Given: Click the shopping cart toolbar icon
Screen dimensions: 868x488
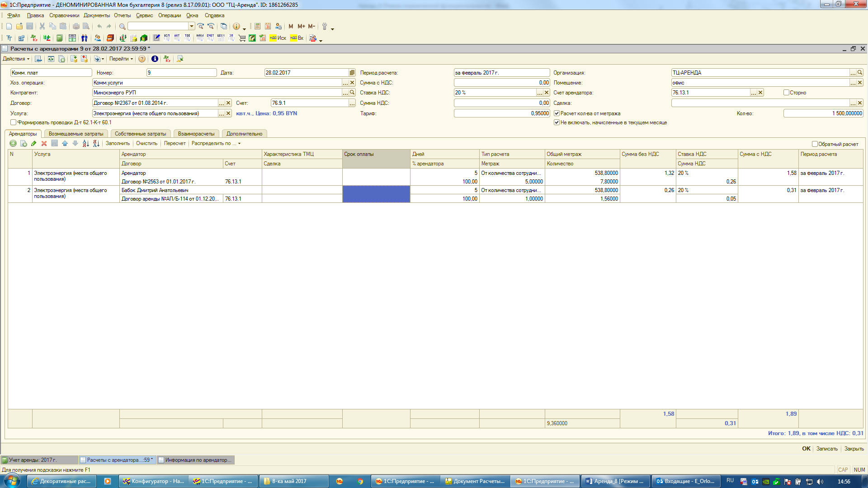Looking at the screenshot, I should [x=242, y=38].
